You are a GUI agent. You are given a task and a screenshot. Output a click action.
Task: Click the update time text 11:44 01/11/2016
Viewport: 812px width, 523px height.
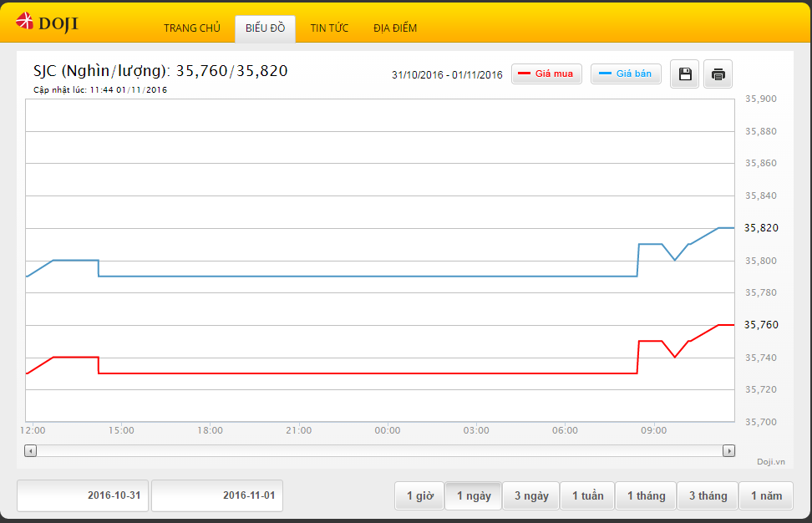click(x=100, y=89)
